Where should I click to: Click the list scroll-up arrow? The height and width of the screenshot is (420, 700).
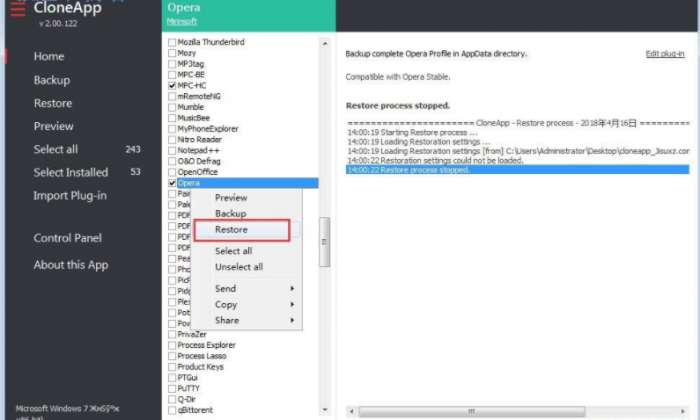coord(325,44)
